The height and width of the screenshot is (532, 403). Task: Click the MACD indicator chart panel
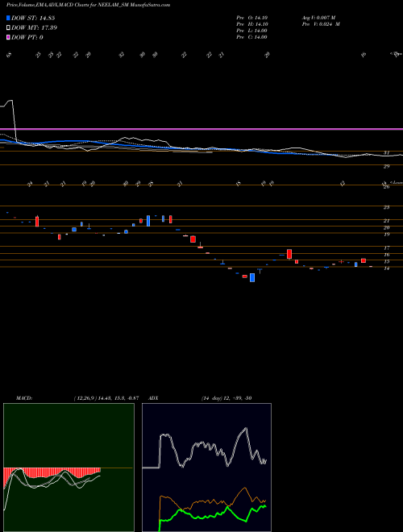pyautogui.click(x=69, y=468)
